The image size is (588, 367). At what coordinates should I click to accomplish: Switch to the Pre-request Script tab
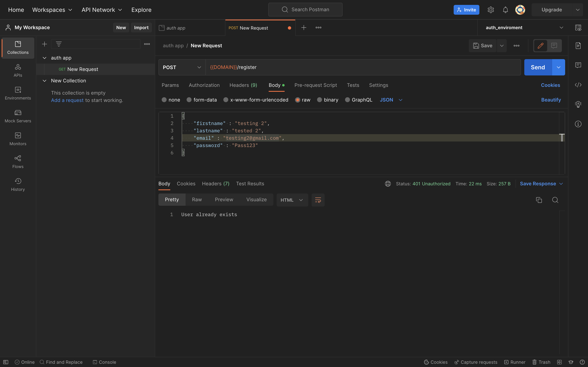pyautogui.click(x=316, y=85)
